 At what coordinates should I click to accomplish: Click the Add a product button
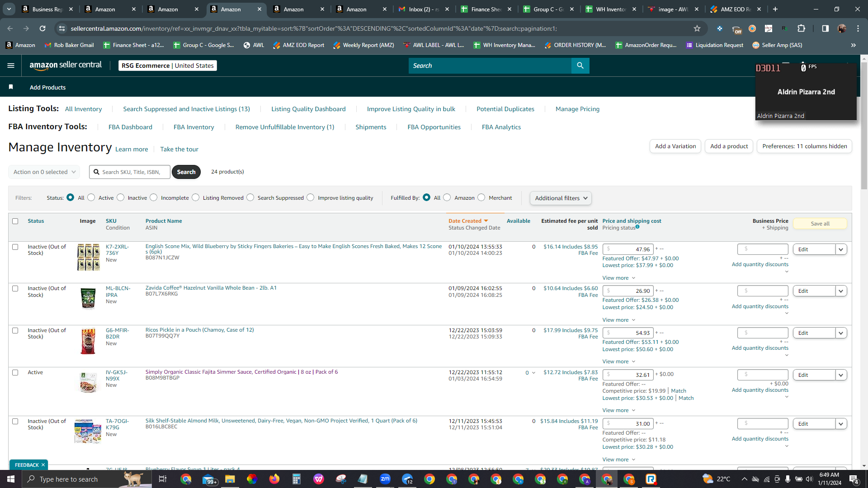pos(729,146)
